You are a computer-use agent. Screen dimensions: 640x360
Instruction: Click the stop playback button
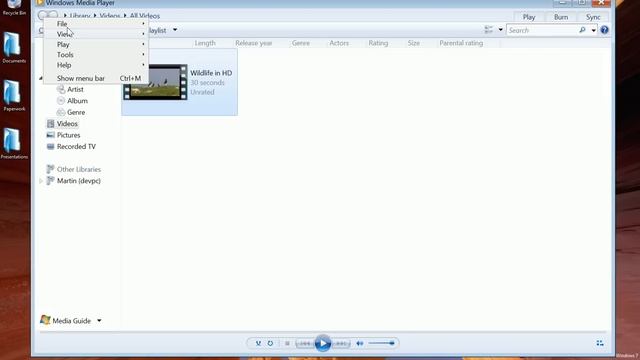287,343
